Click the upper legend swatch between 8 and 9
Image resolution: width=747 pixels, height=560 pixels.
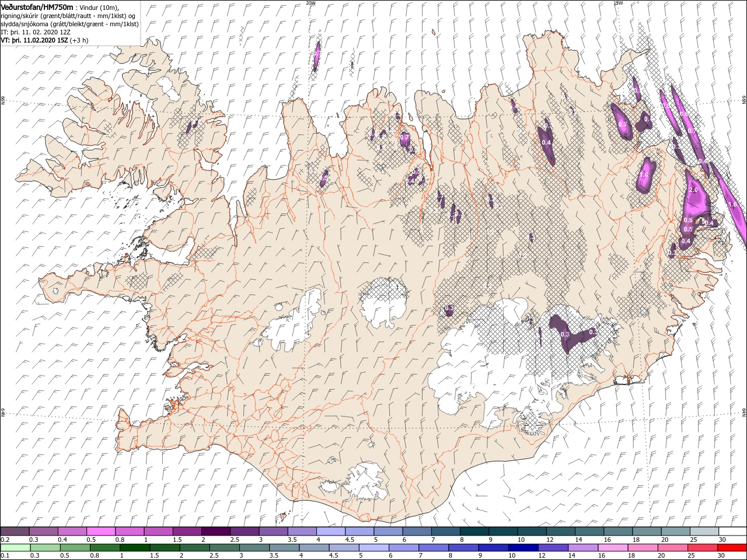[x=474, y=531]
